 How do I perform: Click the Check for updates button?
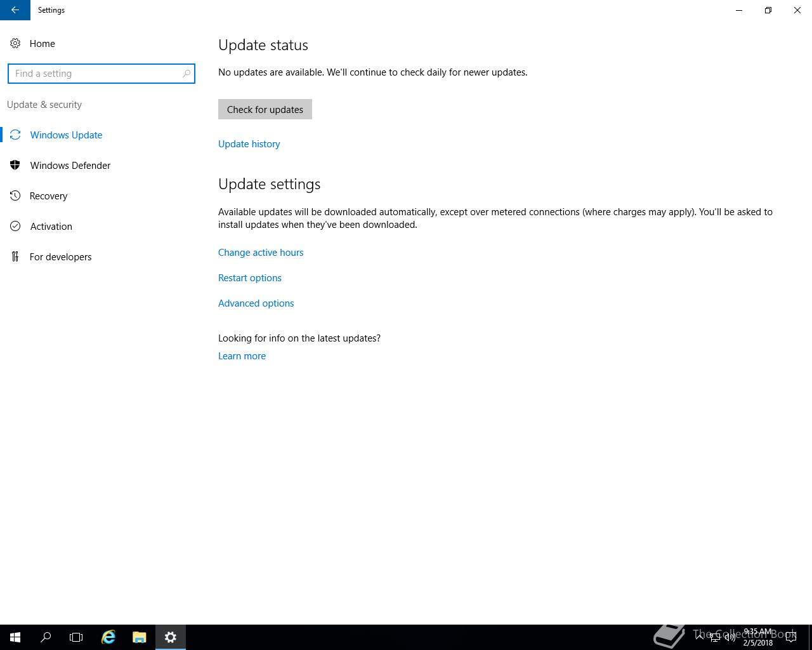[265, 109]
